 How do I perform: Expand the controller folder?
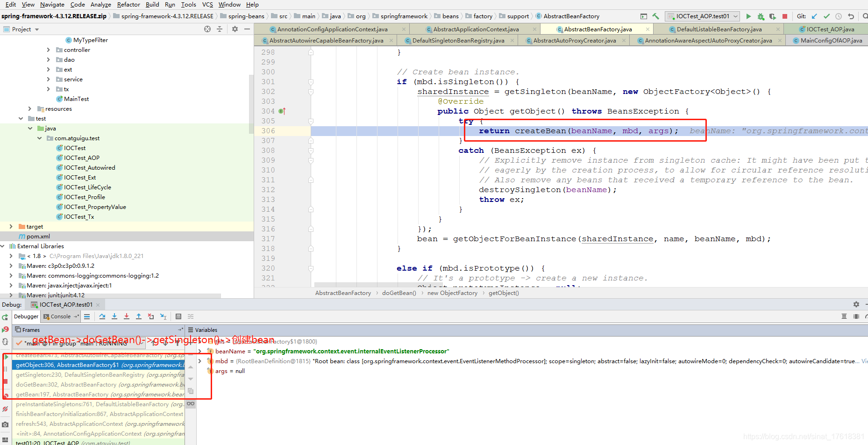pos(48,50)
